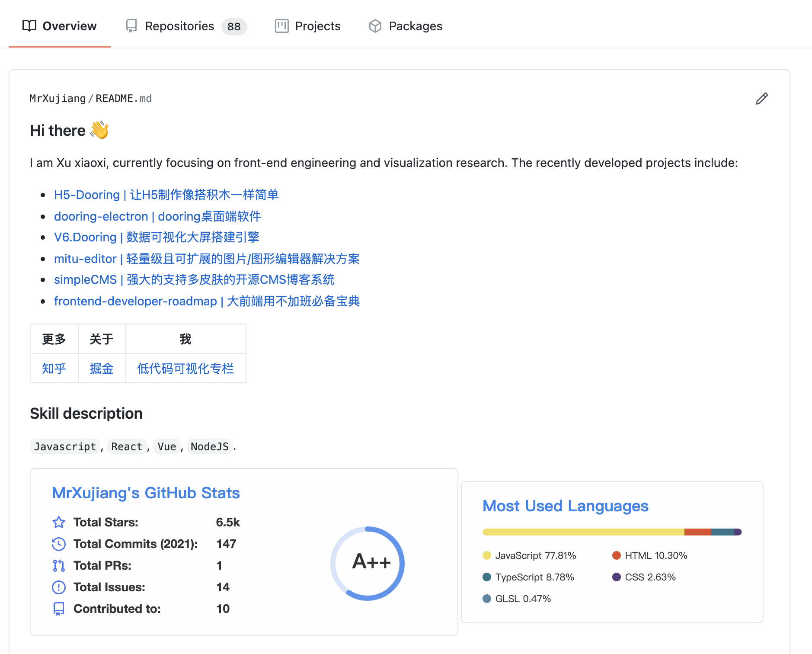This screenshot has width=812, height=654.
Task: Click the 'Skill description' heading
Action: [86, 414]
